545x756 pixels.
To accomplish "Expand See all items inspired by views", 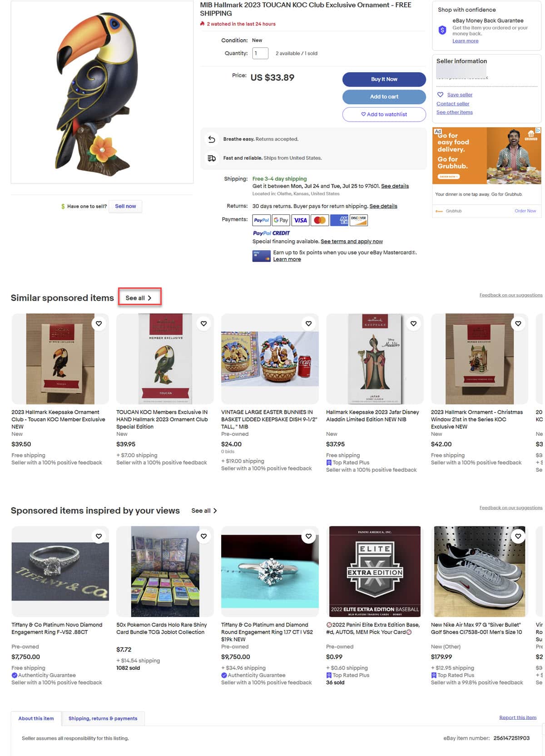I will pos(204,511).
